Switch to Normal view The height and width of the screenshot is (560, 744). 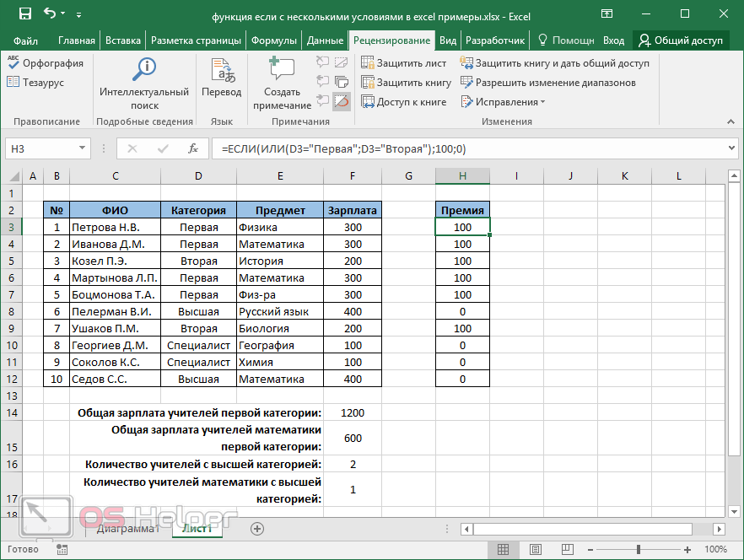pos(503,550)
